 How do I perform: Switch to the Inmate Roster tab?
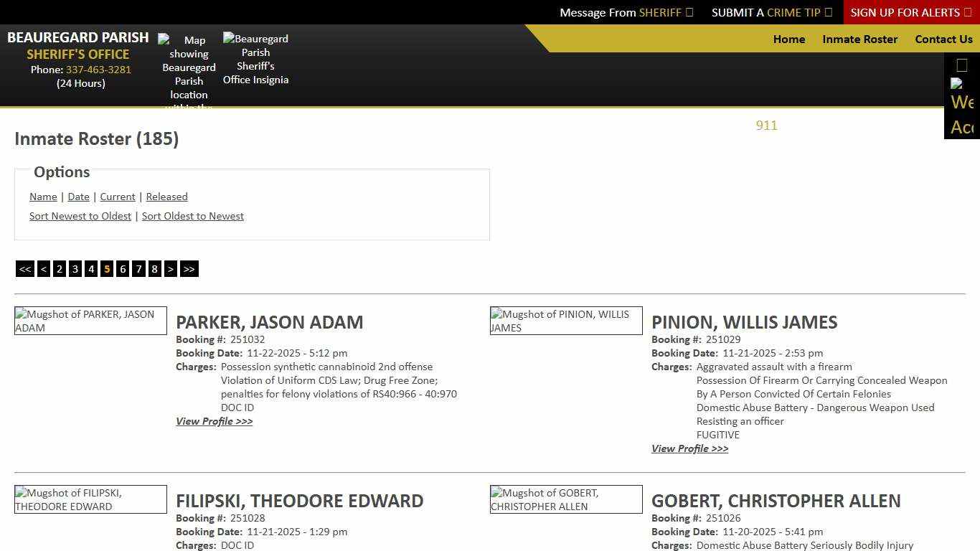click(x=859, y=39)
